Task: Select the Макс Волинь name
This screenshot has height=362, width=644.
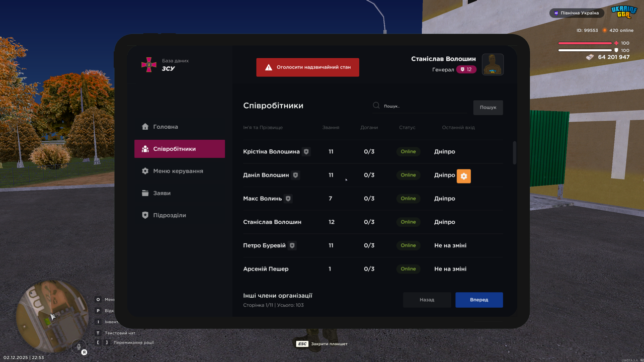Action: [x=263, y=199]
